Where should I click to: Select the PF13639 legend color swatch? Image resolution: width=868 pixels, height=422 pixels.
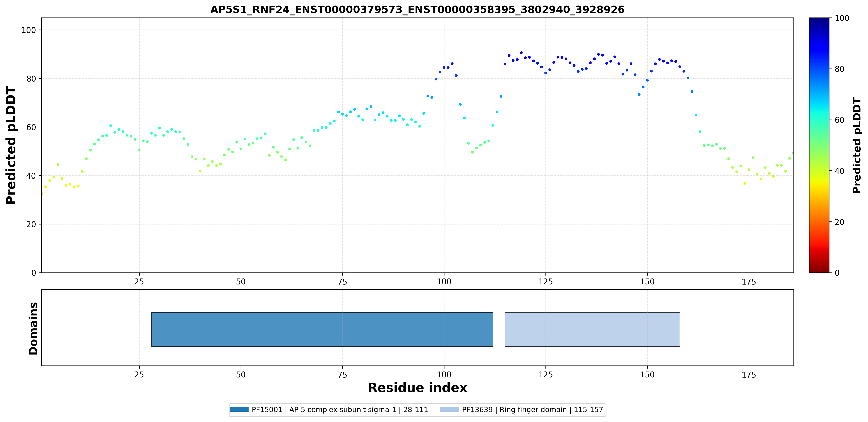click(x=449, y=409)
